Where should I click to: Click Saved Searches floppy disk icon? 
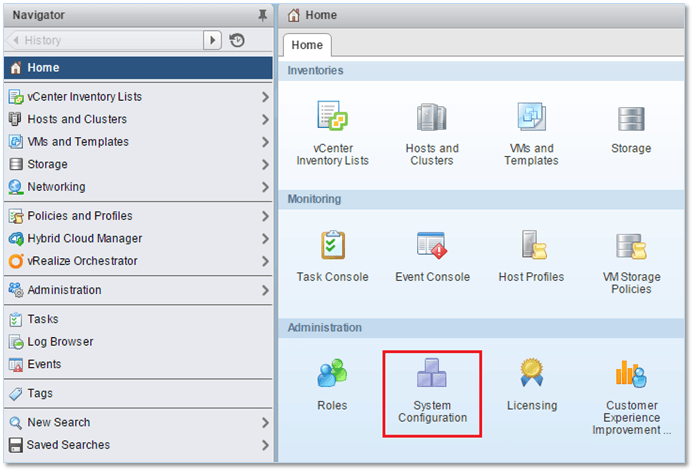(x=16, y=445)
